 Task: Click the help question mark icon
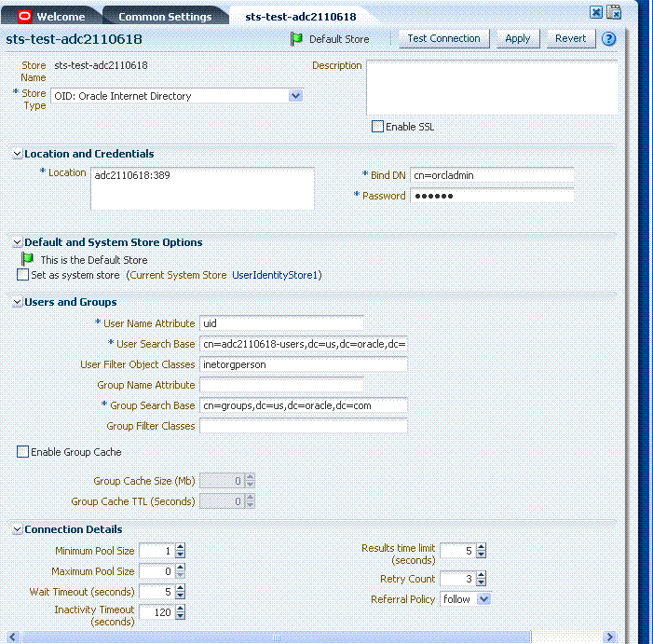pos(609,39)
